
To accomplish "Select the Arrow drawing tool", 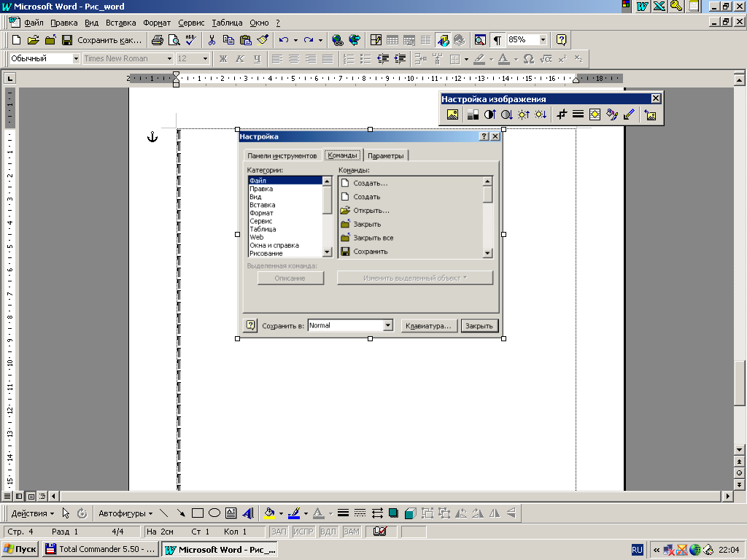I will click(x=181, y=513).
